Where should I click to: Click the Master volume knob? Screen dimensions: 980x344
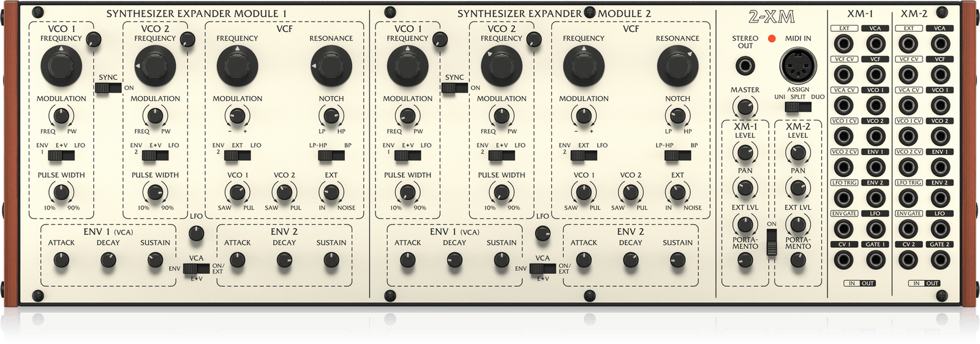(745, 108)
